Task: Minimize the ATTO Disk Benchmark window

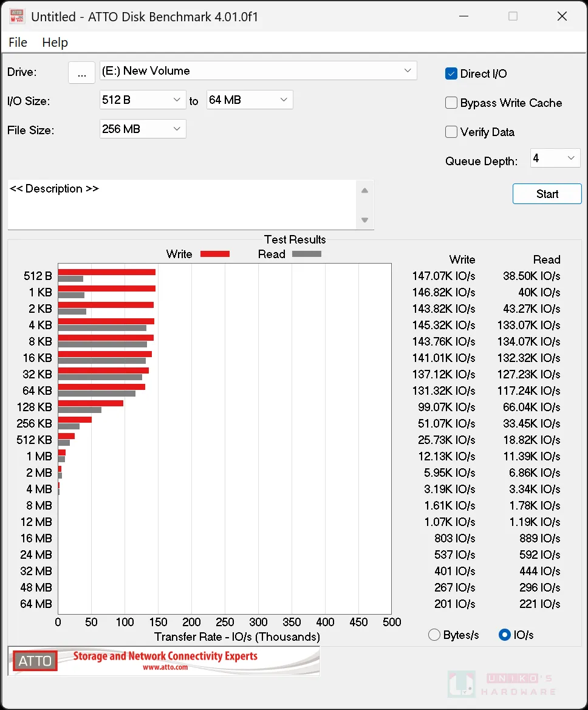Action: (x=463, y=16)
